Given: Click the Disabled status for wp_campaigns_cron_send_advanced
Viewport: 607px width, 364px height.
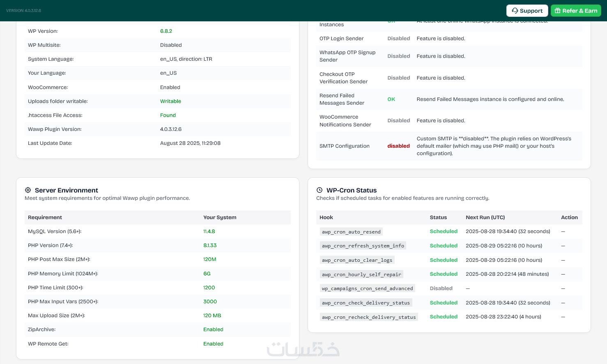Looking at the screenshot, I should (x=441, y=288).
